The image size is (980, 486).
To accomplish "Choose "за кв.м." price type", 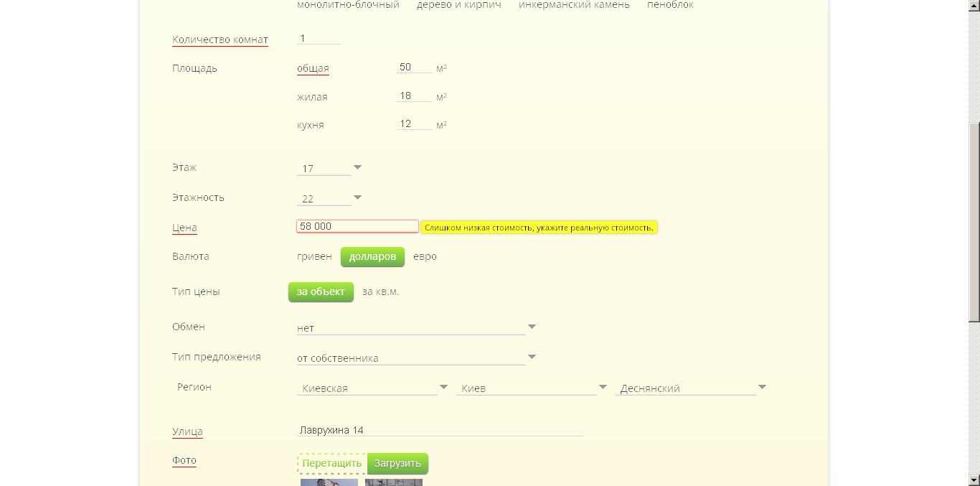I will [381, 291].
